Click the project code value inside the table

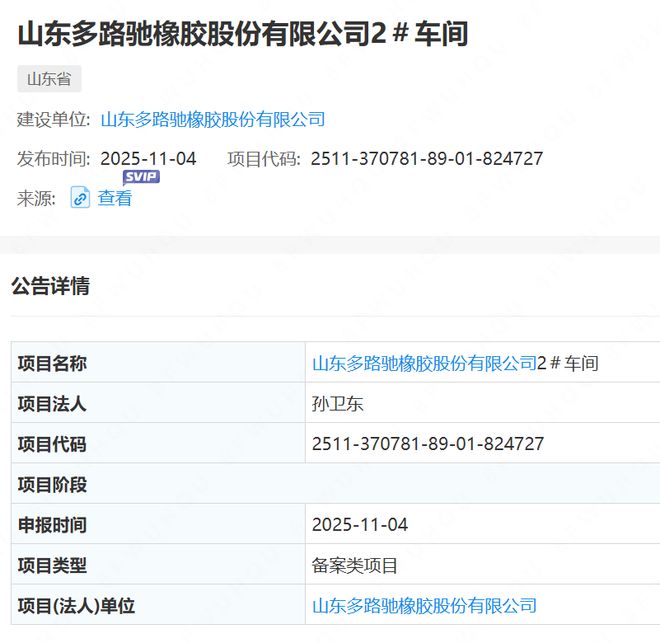(x=428, y=444)
